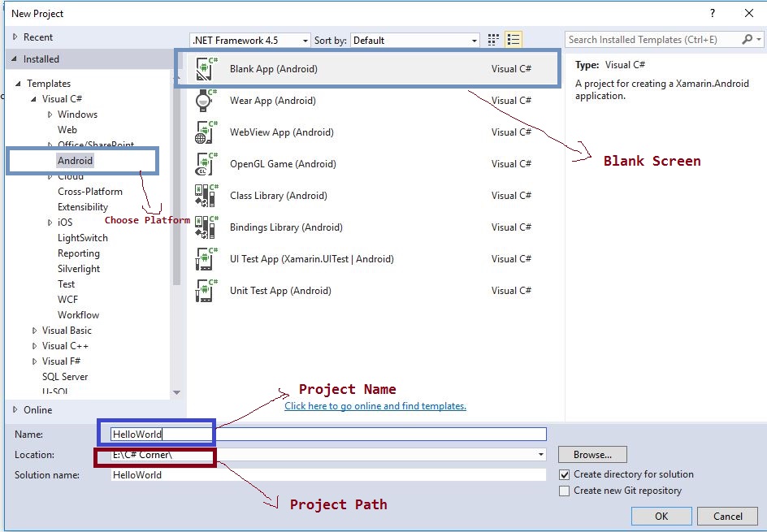767x532 pixels.
Task: Select the Blank App (Android) template icon
Action: [x=206, y=69]
